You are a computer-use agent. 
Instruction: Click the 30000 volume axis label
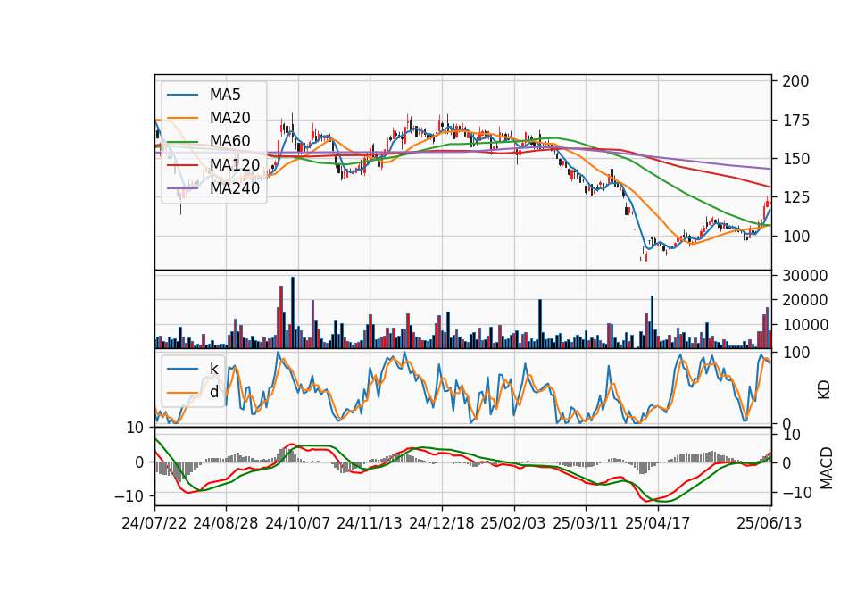click(805, 276)
